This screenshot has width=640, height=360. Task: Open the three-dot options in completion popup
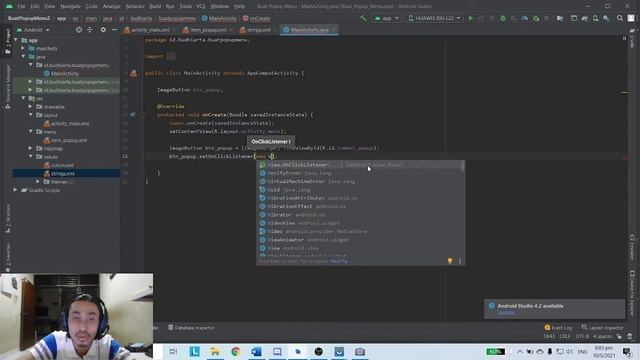pyautogui.click(x=460, y=261)
